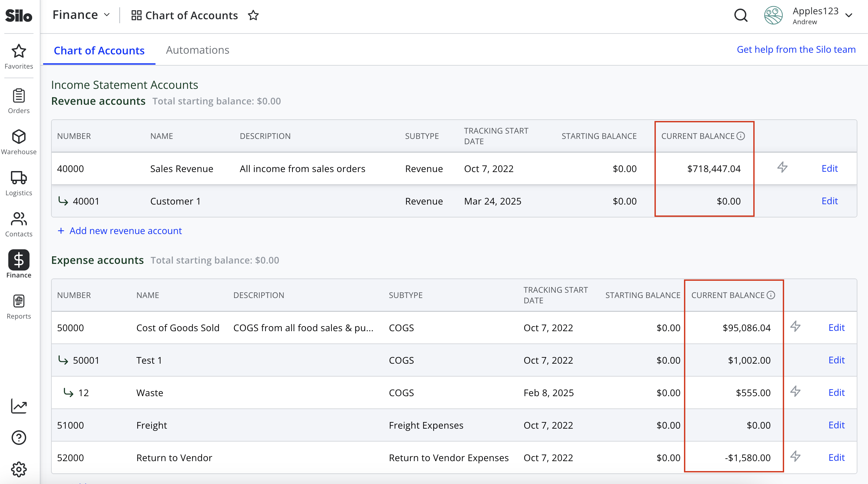Open the help question mark icon

(x=19, y=438)
